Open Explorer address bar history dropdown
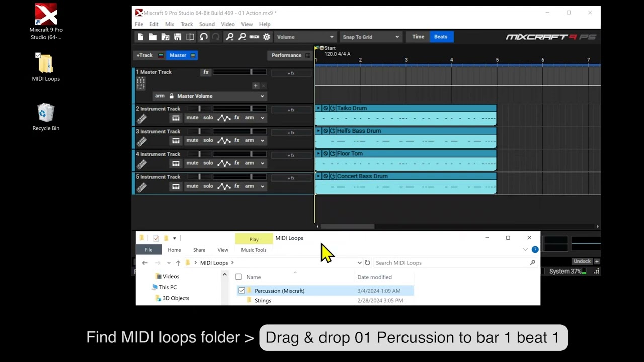The height and width of the screenshot is (362, 644). tap(359, 263)
